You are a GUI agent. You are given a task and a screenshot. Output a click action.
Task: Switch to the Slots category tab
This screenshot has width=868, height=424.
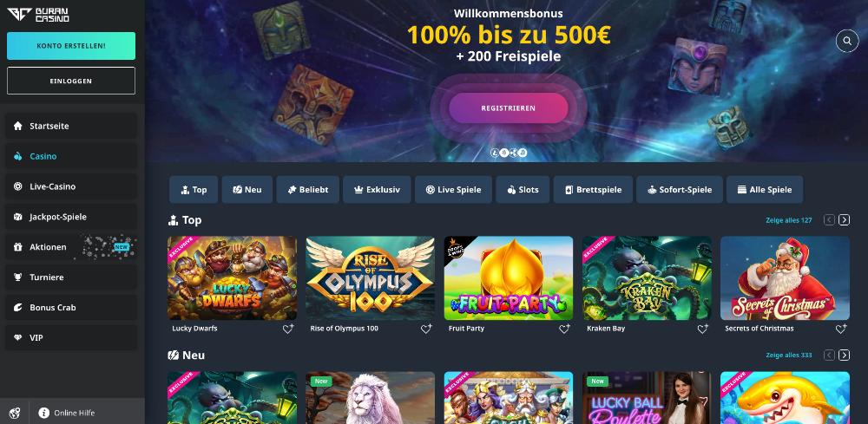click(523, 190)
